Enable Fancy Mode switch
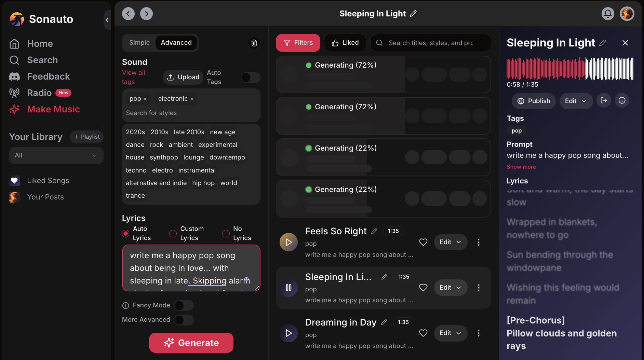This screenshot has width=644, height=360. pos(184,305)
